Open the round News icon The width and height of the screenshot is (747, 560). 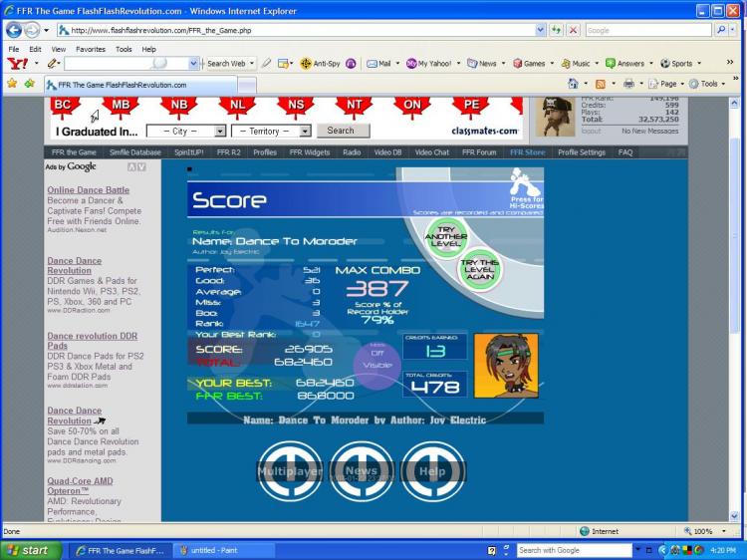361,470
